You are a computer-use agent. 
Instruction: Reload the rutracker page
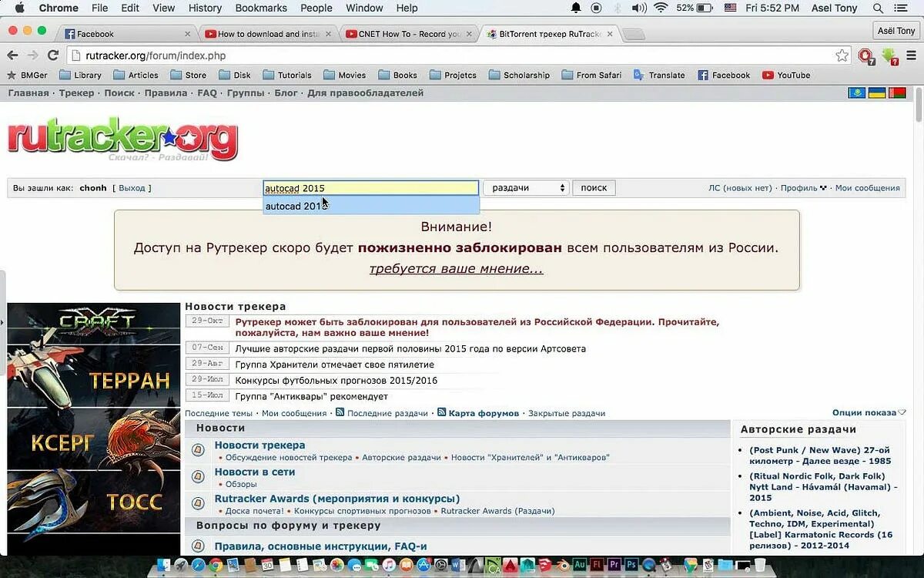(53, 55)
